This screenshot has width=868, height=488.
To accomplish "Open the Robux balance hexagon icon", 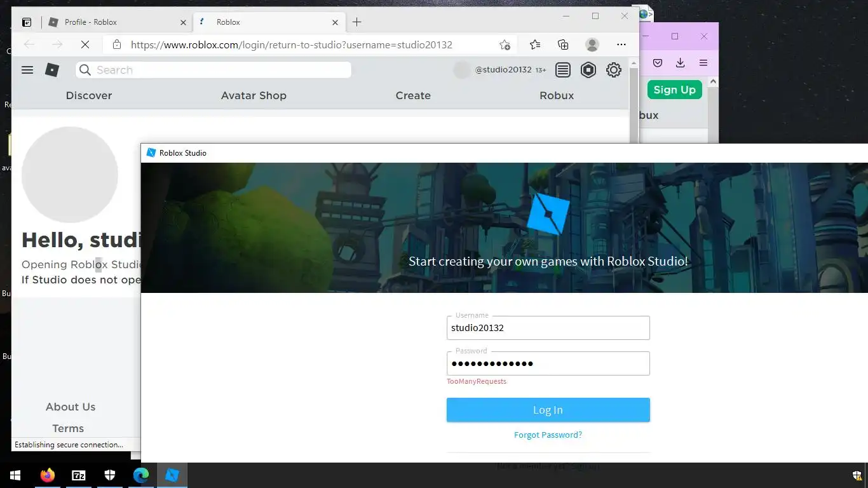I will [588, 70].
